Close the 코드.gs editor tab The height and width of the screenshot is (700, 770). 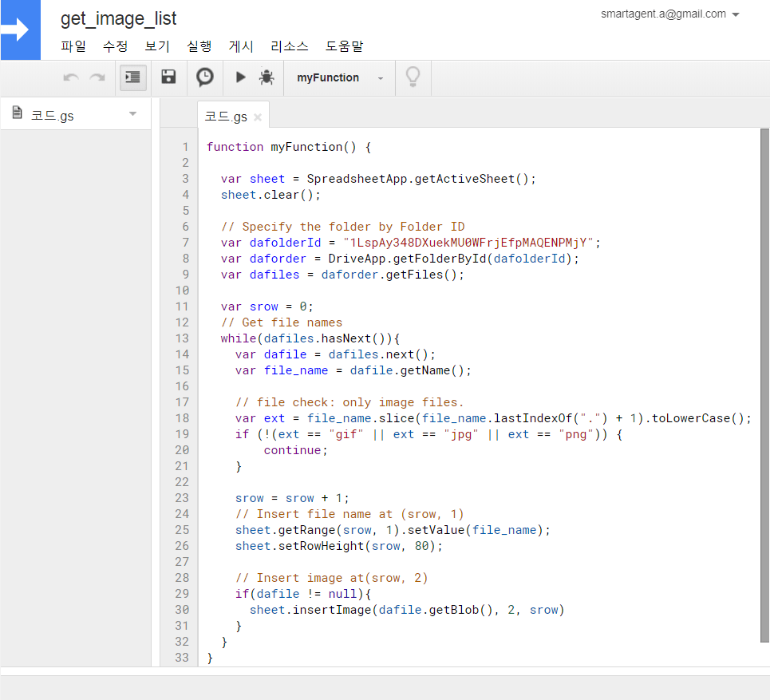(x=257, y=117)
